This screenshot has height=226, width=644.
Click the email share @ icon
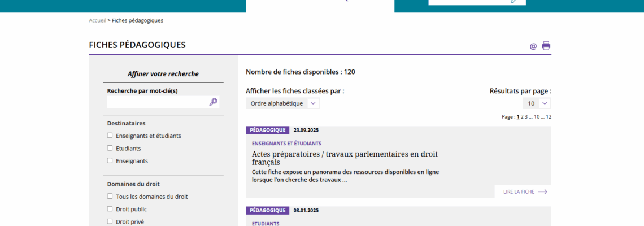coord(533,46)
